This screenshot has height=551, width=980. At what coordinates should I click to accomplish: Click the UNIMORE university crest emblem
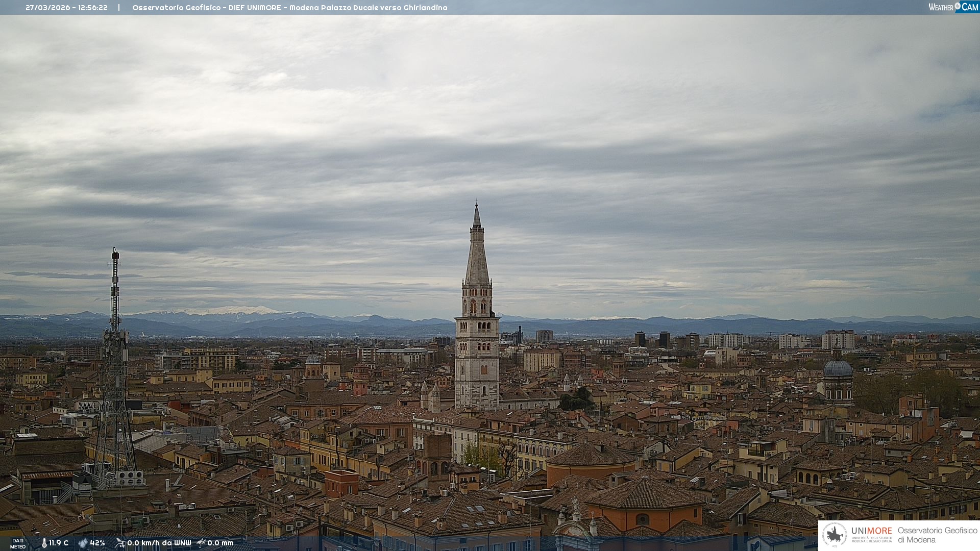(835, 535)
